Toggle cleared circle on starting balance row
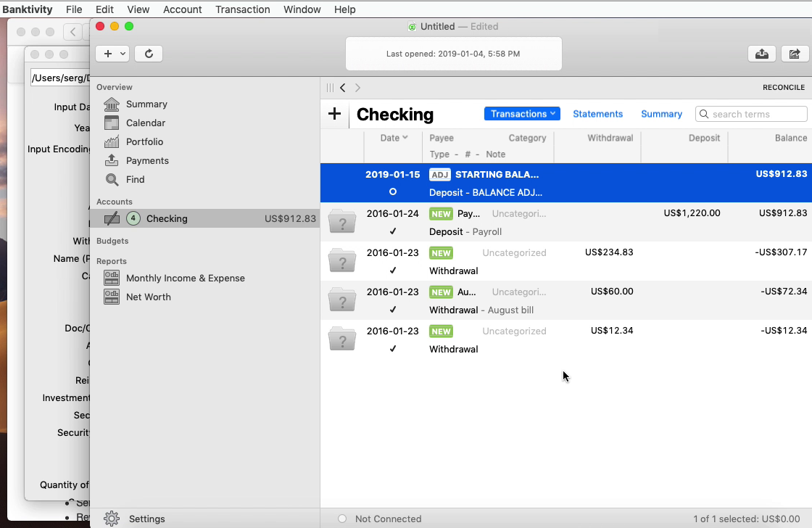The height and width of the screenshot is (528, 812). click(x=392, y=191)
